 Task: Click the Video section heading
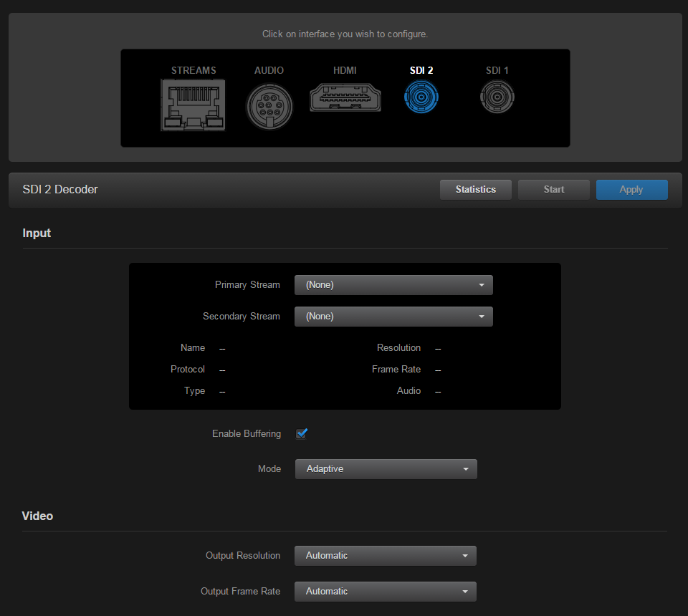coord(37,516)
